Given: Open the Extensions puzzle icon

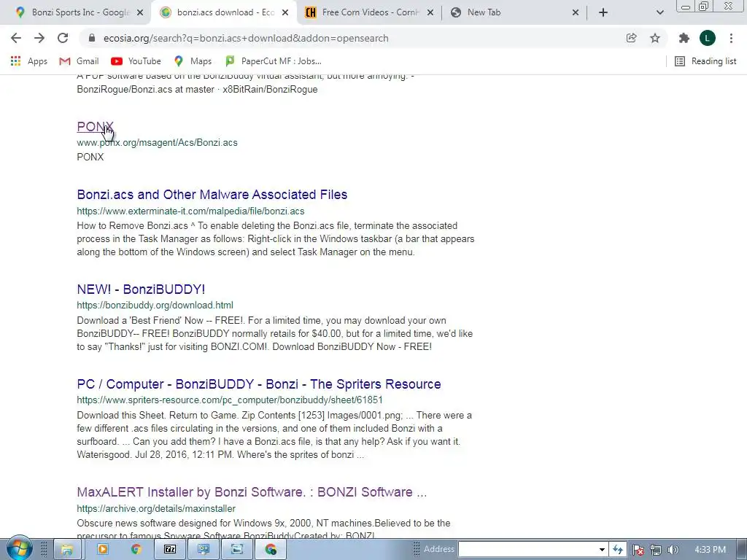Looking at the screenshot, I should pos(684,38).
